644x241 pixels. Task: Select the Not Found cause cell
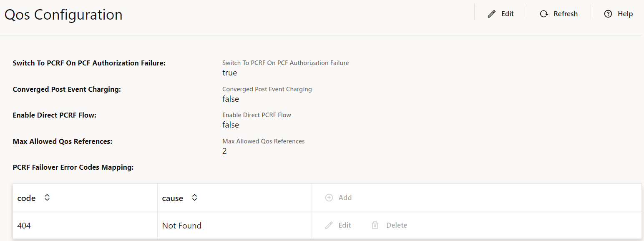(182, 226)
